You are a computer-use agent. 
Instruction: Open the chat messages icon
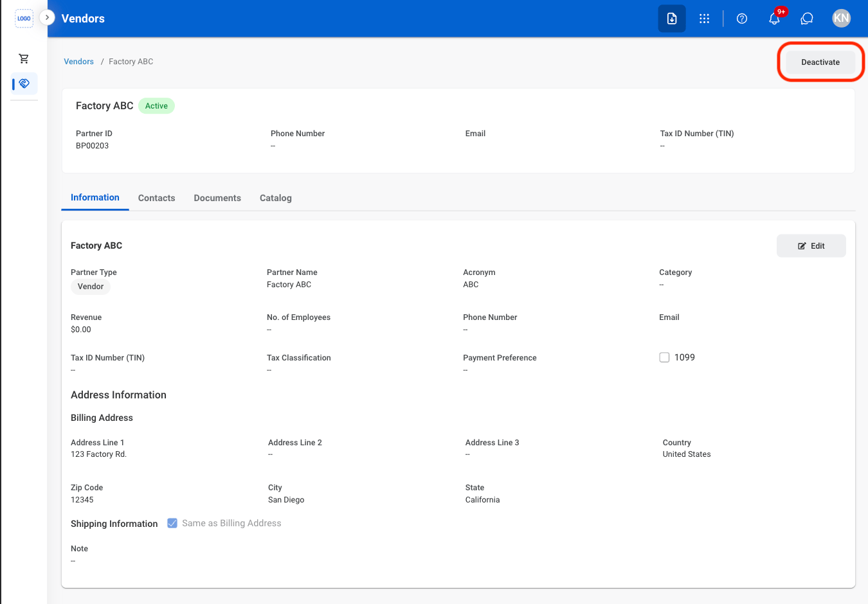(x=807, y=19)
